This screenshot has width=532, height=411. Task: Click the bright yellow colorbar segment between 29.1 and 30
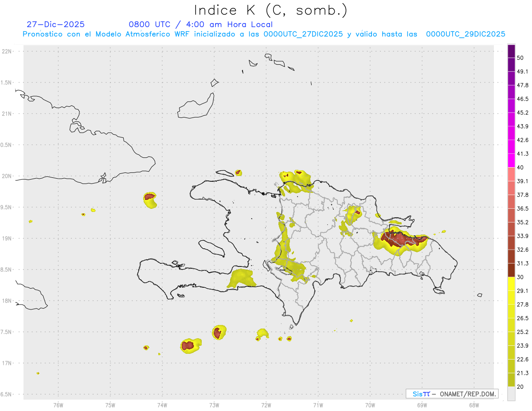coord(512,284)
